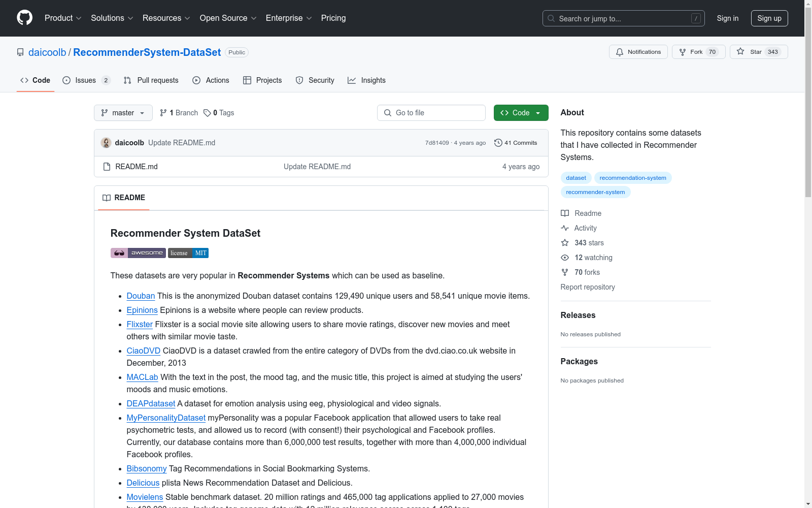Switch to the Security tab
The height and width of the screenshot is (508, 812).
point(315,80)
